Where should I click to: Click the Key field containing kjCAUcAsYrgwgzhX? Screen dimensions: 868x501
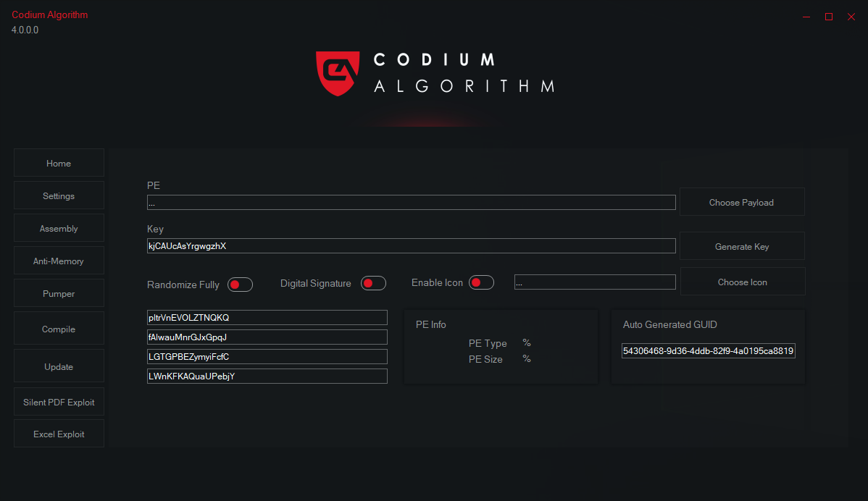pos(412,246)
